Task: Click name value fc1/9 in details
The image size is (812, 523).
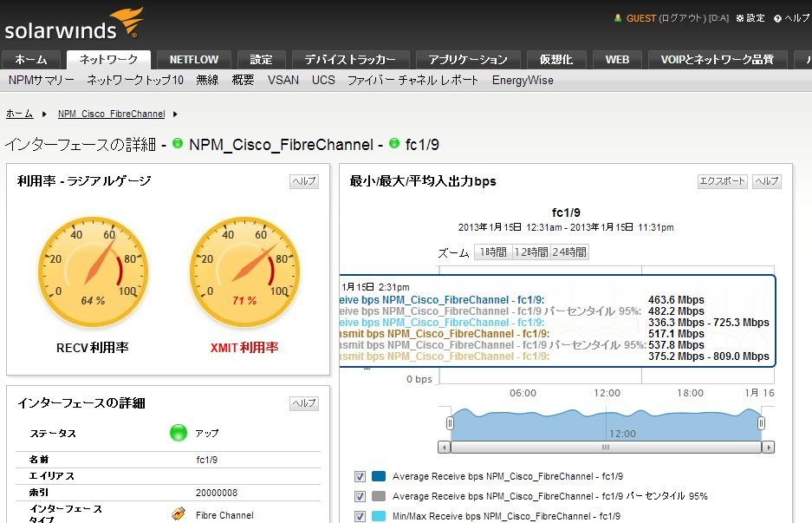Action: coord(206,460)
